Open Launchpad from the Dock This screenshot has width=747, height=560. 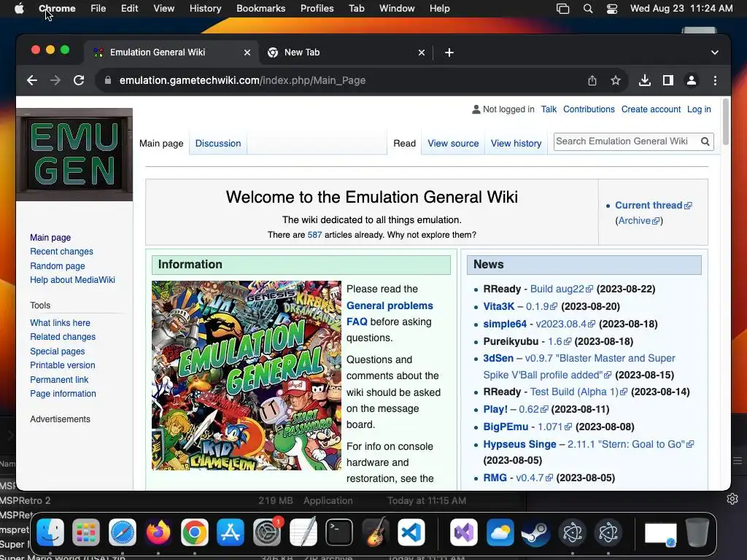coord(86,532)
